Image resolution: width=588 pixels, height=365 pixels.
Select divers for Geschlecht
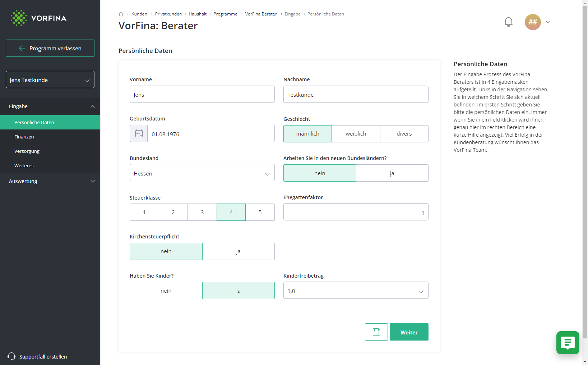[404, 134]
